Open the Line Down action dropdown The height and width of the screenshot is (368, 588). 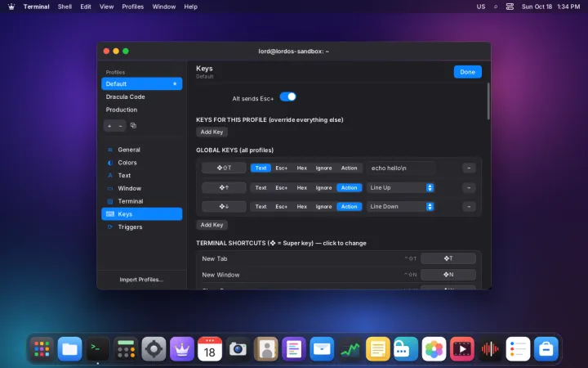tap(400, 207)
